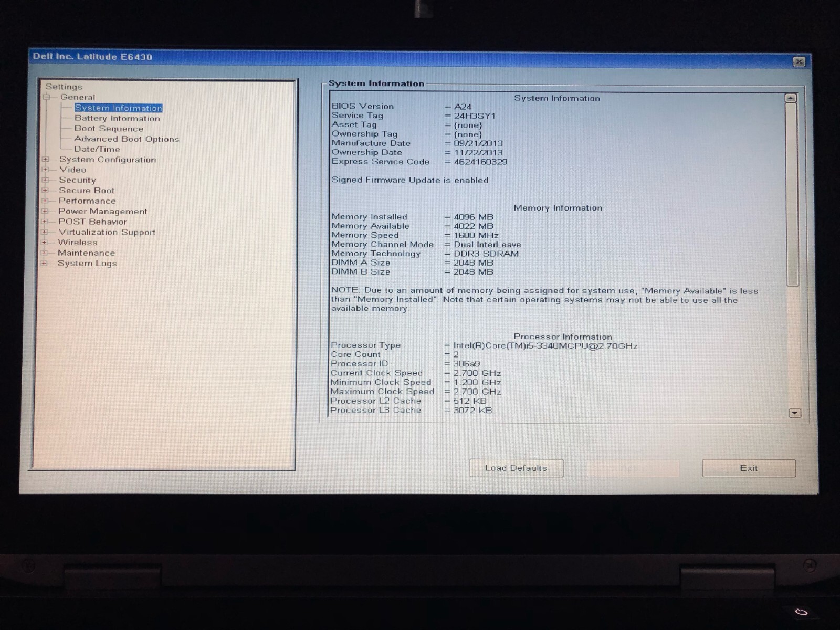Click Minimum Clock Speed 1.200 GHz

point(477,383)
